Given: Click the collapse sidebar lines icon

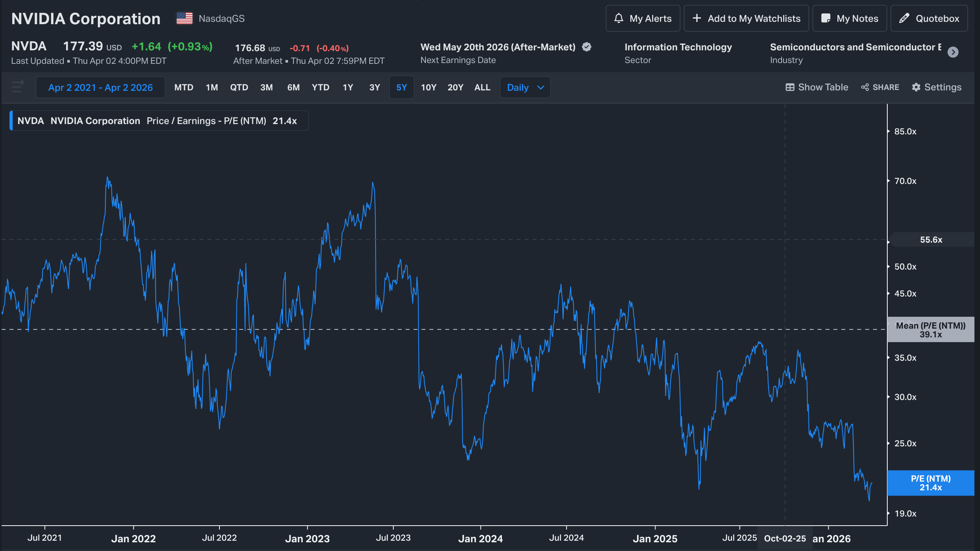Looking at the screenshot, I should click(18, 86).
